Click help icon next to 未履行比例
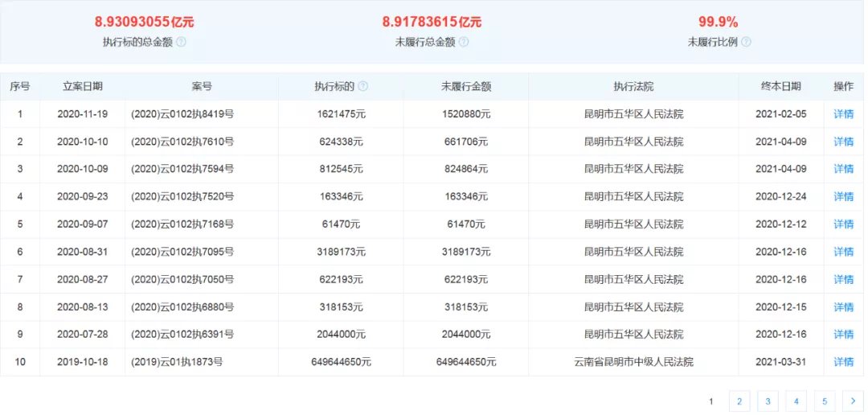Viewport: 868px width, 415px height. click(746, 42)
